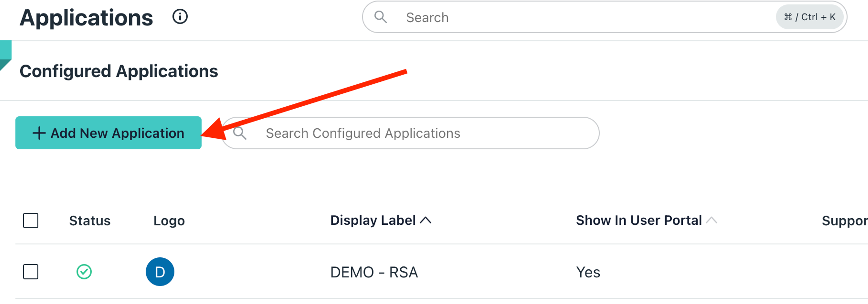The height and width of the screenshot is (304, 868).
Task: Focus the top global Search field
Action: 573,17
